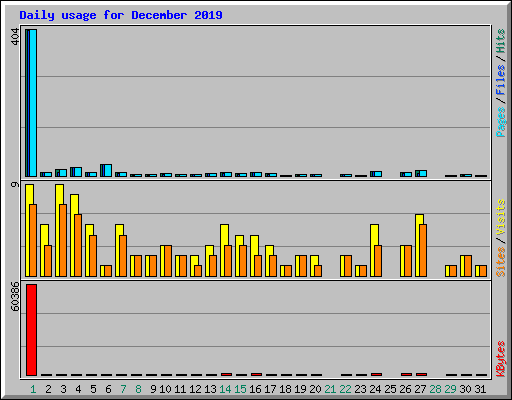
Task: Click the cyan bar for day 27
Action: 423,173
